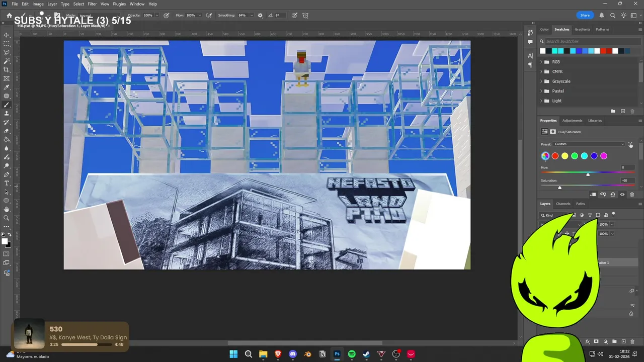Image resolution: width=644 pixels, height=362 pixels.
Task: Select the Reds color range circle
Action: (555, 156)
